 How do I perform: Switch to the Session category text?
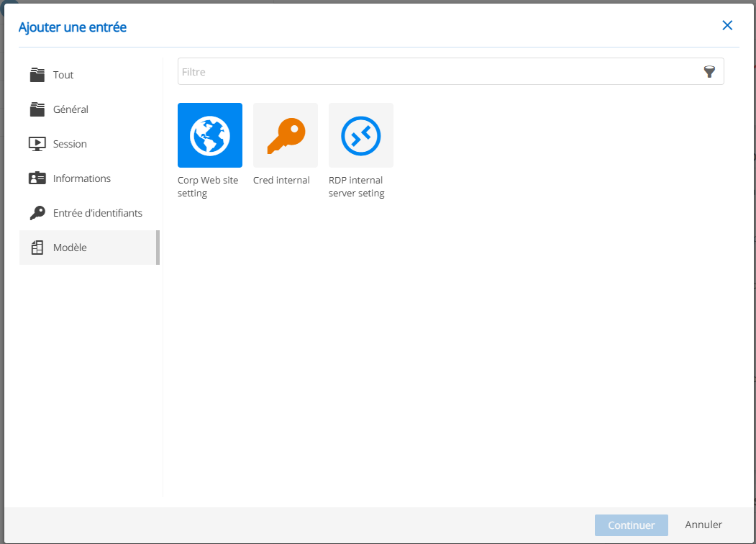(x=70, y=144)
